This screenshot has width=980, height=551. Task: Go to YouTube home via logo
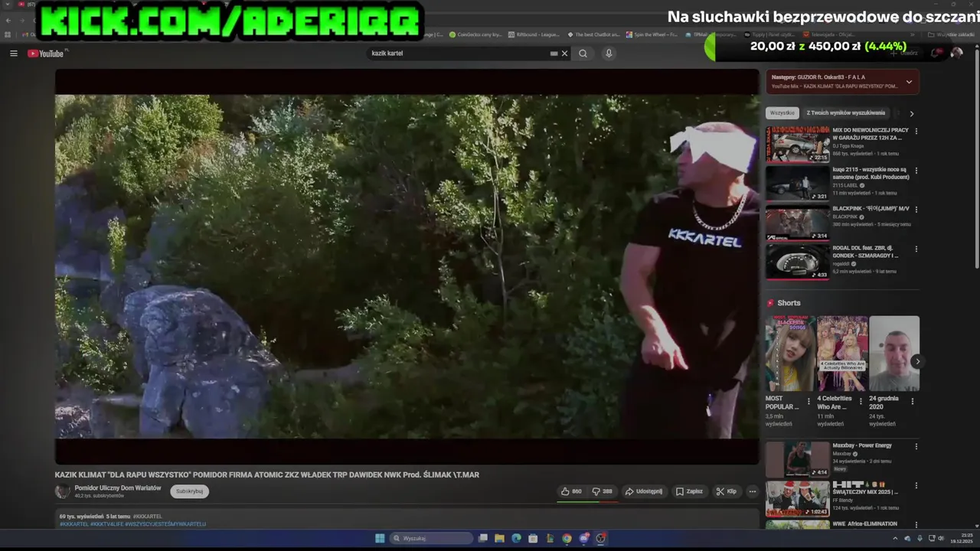pos(46,54)
